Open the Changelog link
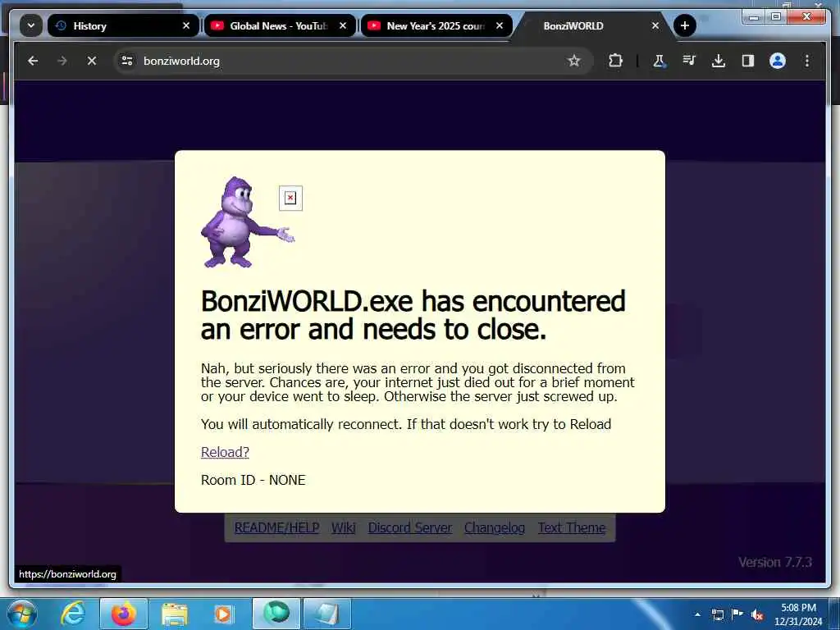This screenshot has width=840, height=630. point(495,527)
